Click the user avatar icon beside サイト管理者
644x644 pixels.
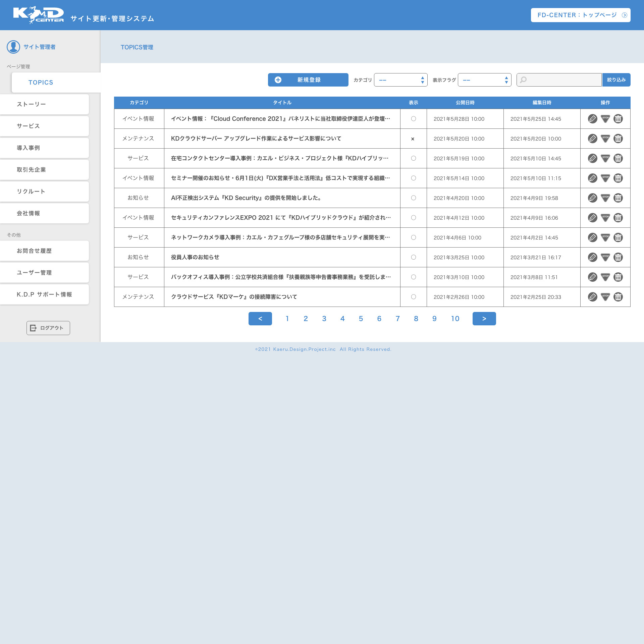point(14,47)
